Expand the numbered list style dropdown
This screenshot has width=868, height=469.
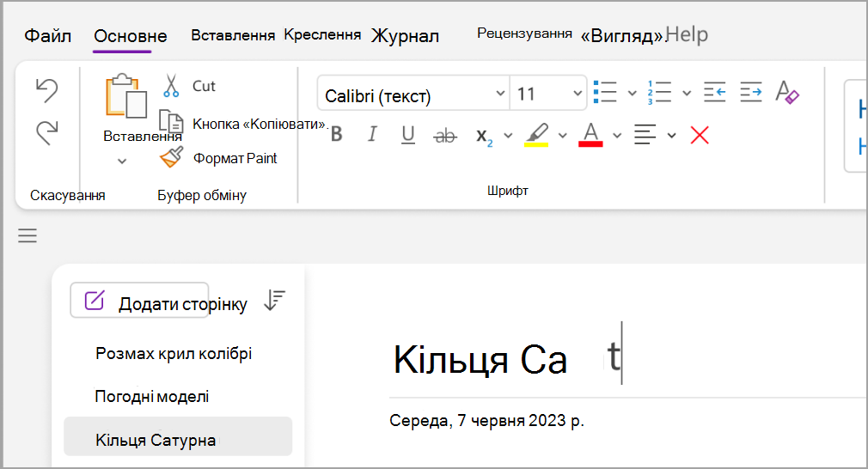[687, 93]
